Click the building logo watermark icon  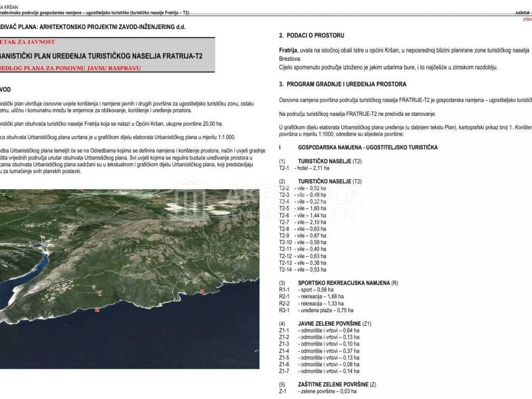189,198
